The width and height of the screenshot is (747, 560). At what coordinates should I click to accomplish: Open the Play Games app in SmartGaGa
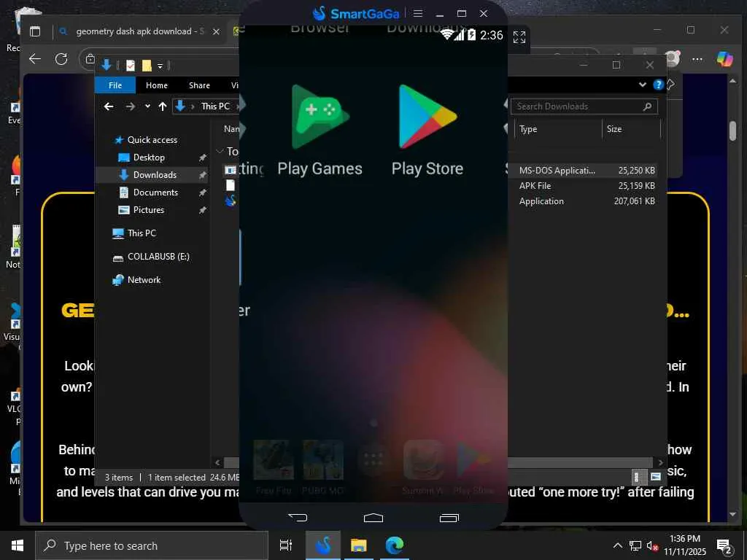(320, 131)
